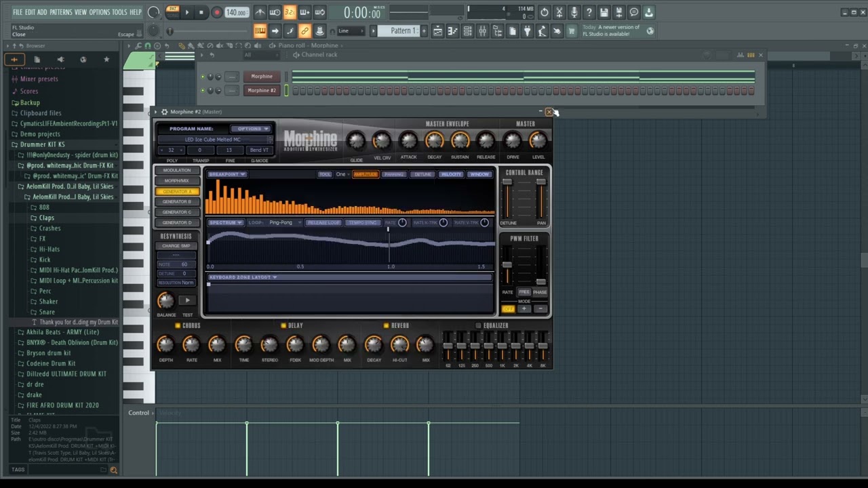This screenshot has height=488, width=868.
Task: Click the 1K equalizer band slider
Action: pyautogui.click(x=502, y=346)
